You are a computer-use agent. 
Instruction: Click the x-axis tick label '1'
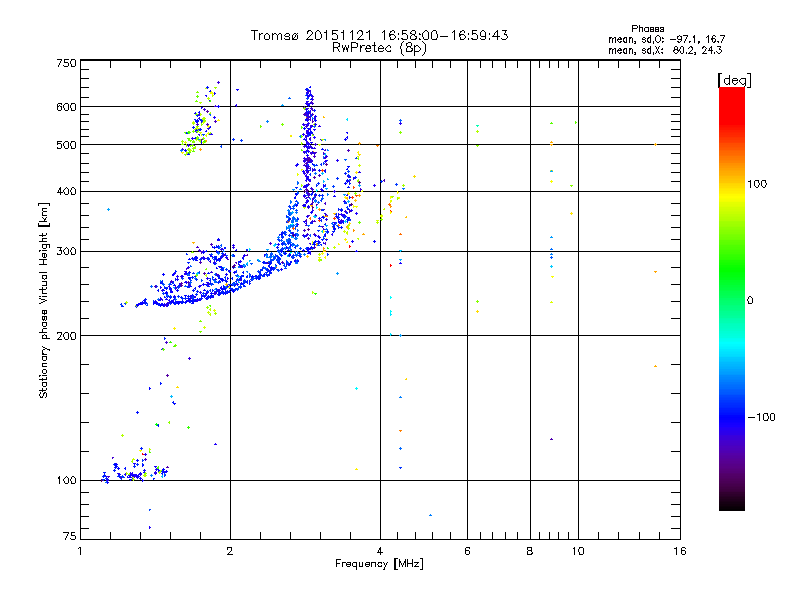pos(80,551)
